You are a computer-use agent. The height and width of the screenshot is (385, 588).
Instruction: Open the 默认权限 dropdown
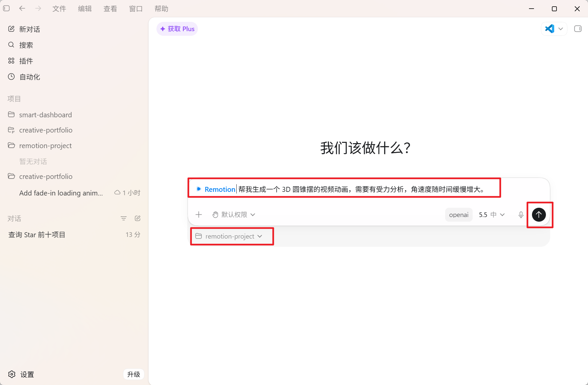[234, 215]
